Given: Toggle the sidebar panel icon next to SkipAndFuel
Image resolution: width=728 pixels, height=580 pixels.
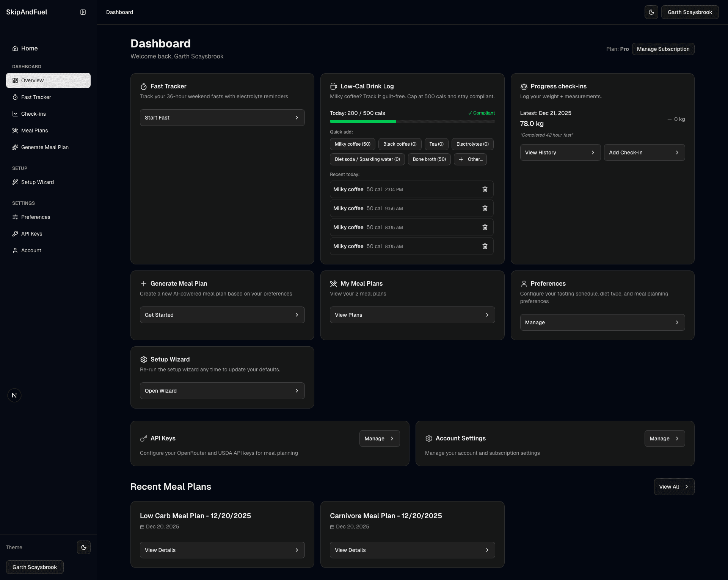Looking at the screenshot, I should [x=83, y=12].
